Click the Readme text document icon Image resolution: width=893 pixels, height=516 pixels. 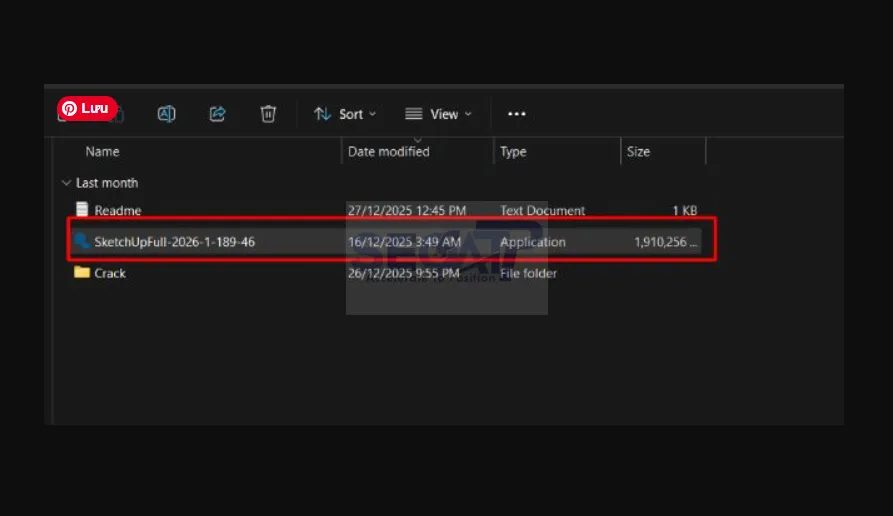point(82,210)
